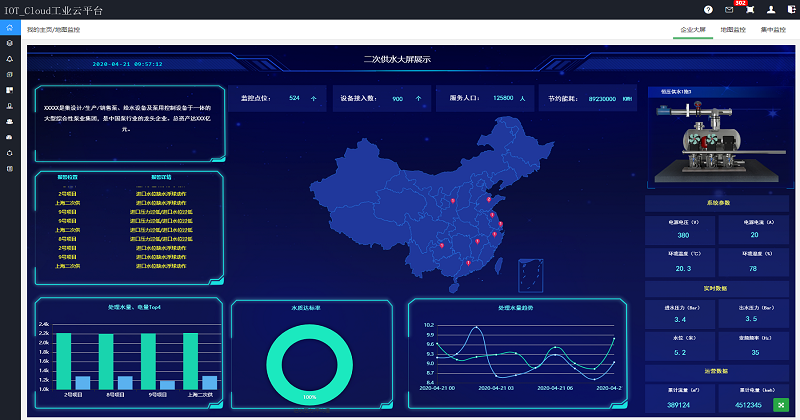Image resolution: width=800 pixels, height=420 pixels.
Task: Click the stamp-shaped icon in the sidebar
Action: coord(10,106)
